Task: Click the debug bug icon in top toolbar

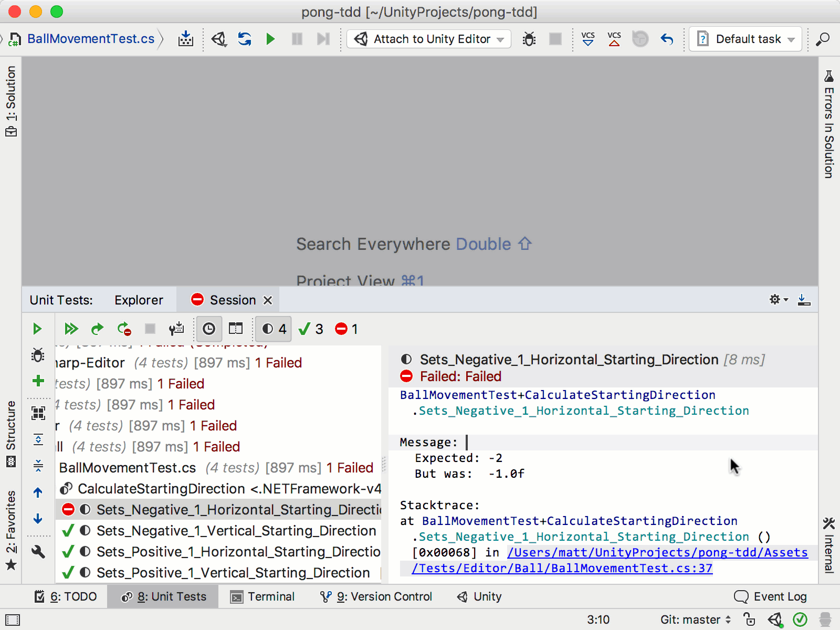Action: click(529, 39)
